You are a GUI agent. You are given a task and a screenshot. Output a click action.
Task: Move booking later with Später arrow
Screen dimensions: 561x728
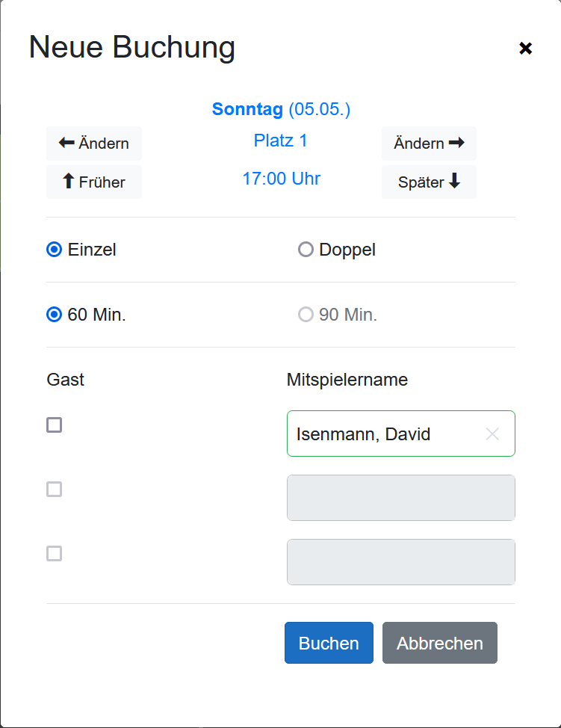click(429, 182)
